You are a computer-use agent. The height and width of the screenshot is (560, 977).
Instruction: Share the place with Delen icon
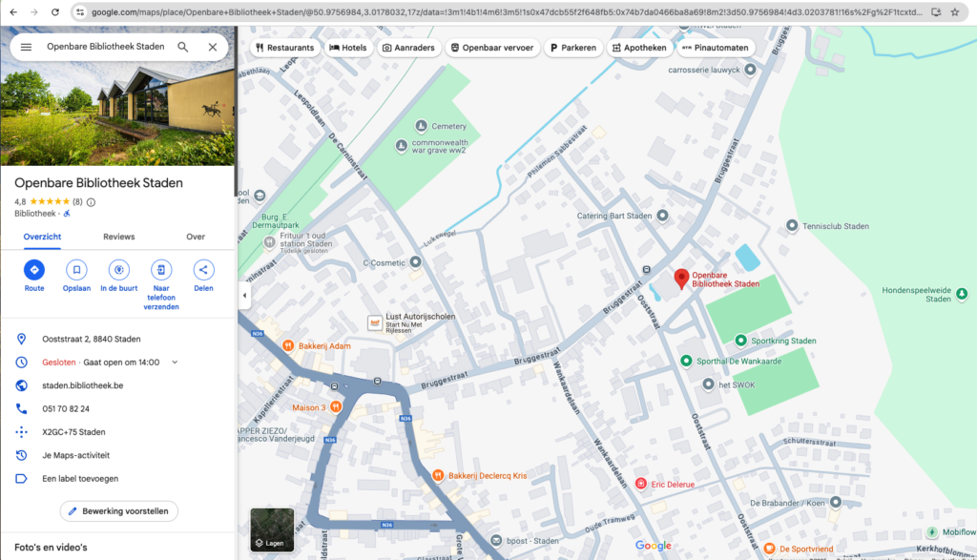click(203, 270)
